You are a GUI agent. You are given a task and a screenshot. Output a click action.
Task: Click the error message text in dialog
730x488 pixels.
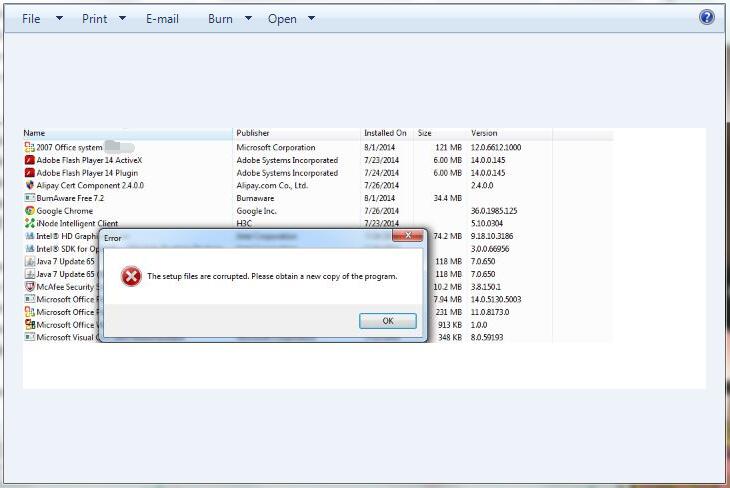pyautogui.click(x=272, y=276)
